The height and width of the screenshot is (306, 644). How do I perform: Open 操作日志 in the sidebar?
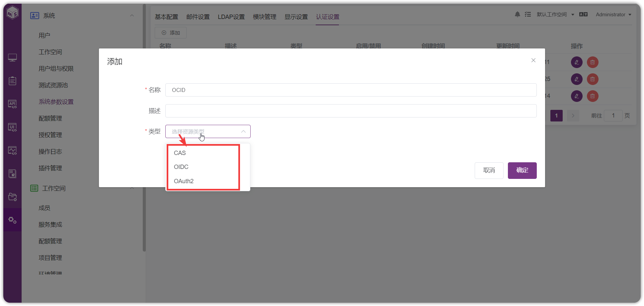[50, 152]
